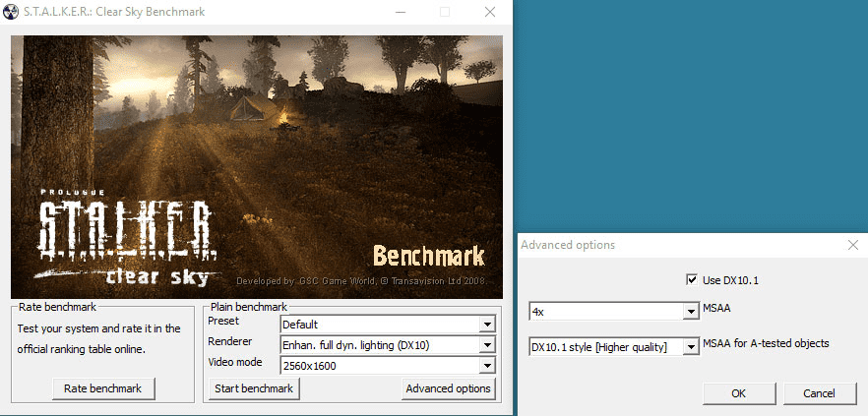Open the Video mode dropdown arrow
The height and width of the screenshot is (416, 868).
[x=486, y=366]
